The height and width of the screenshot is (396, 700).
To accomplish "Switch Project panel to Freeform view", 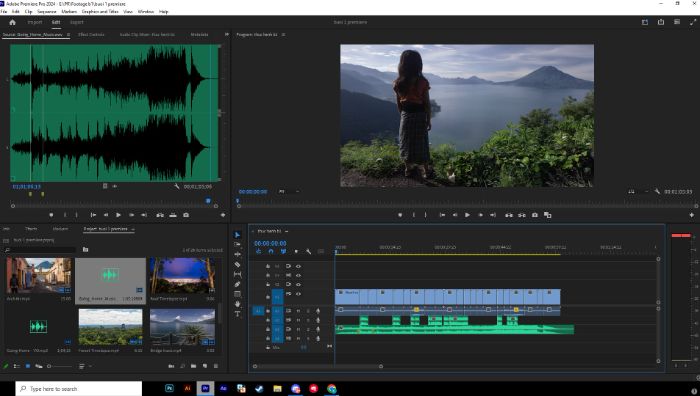I will pos(39,366).
